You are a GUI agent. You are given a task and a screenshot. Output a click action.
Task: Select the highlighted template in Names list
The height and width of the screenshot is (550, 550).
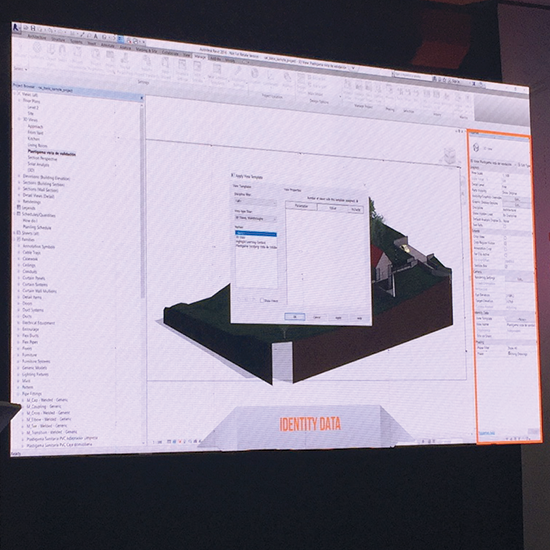point(256,233)
